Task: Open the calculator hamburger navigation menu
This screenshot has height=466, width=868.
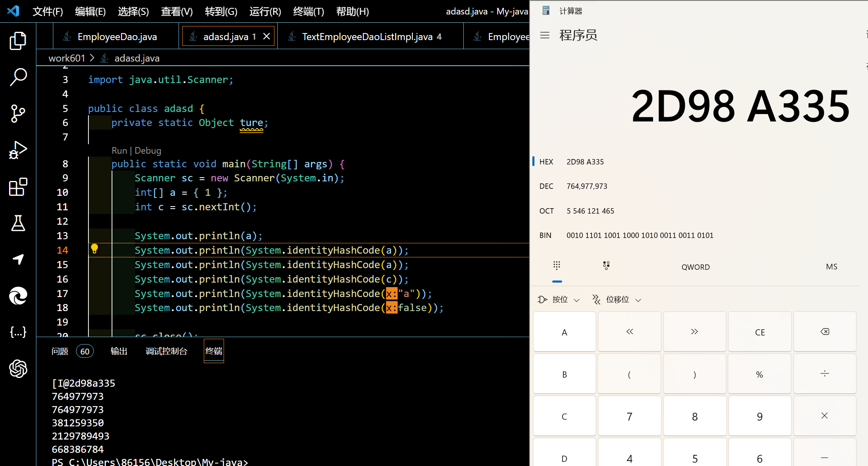Action: (x=545, y=35)
